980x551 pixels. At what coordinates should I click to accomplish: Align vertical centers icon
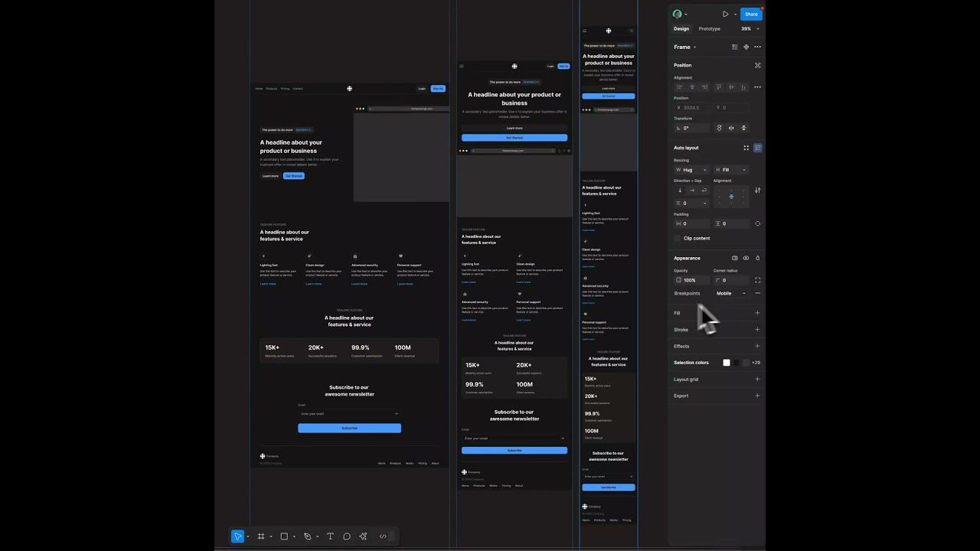tap(731, 87)
